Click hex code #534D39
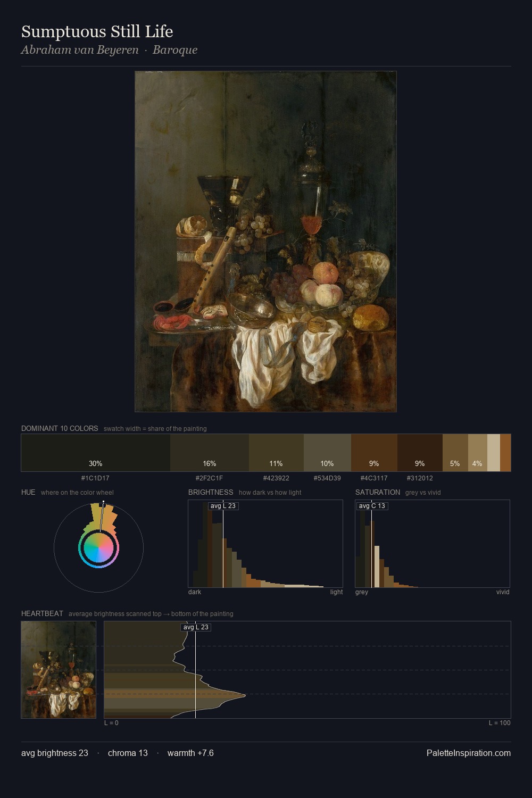532x798 pixels. [327, 478]
